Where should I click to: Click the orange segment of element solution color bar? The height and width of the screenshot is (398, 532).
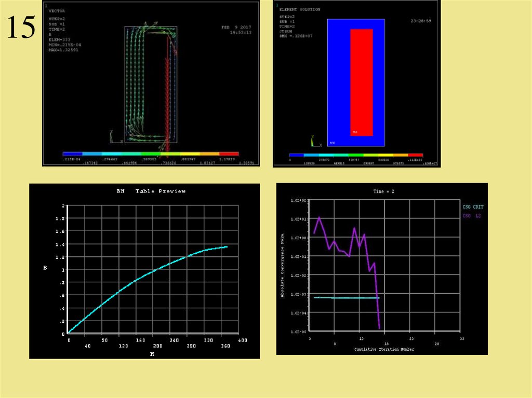(x=401, y=155)
